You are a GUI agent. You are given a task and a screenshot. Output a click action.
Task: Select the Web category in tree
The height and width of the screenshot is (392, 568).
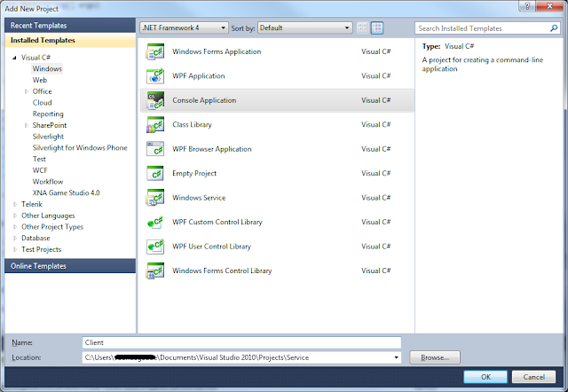tap(40, 80)
